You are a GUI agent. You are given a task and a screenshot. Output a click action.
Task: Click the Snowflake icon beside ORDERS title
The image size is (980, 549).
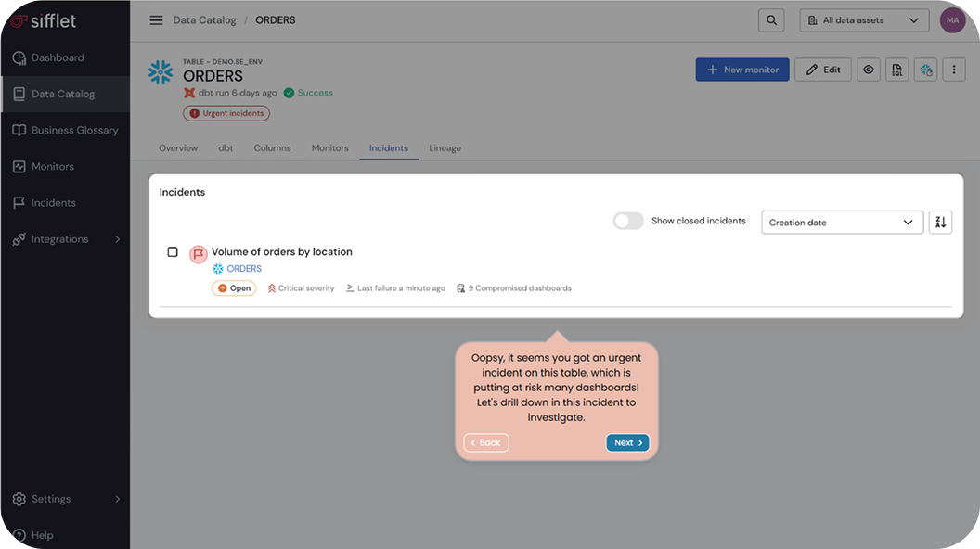click(x=161, y=72)
